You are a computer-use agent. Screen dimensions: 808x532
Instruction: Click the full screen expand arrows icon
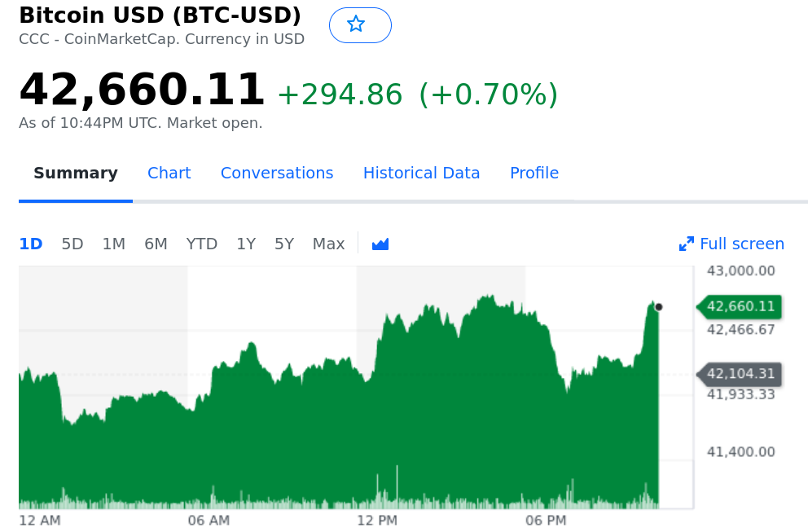(x=687, y=244)
